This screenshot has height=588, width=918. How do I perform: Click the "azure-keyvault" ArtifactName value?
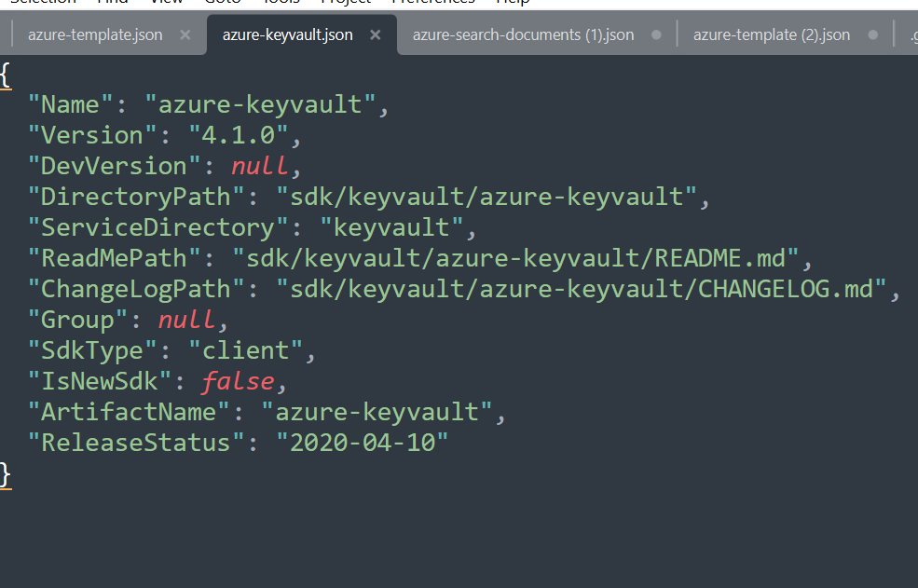(377, 412)
